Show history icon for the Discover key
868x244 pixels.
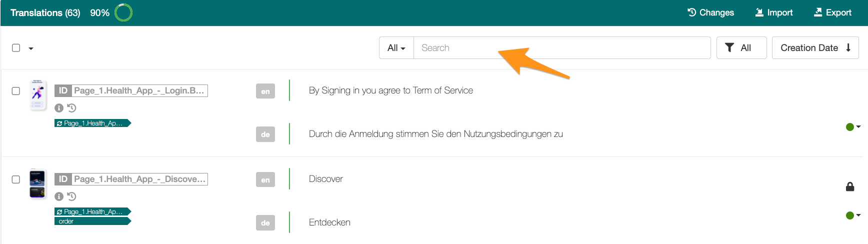pos(71,196)
